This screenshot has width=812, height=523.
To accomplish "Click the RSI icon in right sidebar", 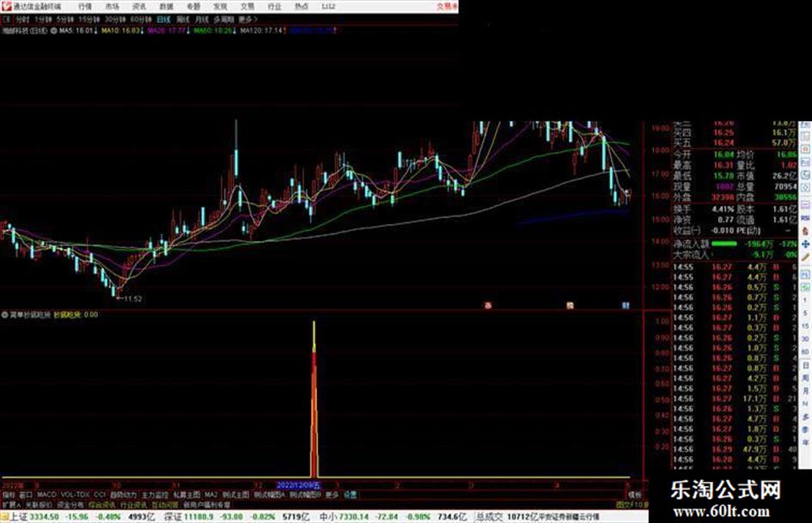I will [x=805, y=219].
